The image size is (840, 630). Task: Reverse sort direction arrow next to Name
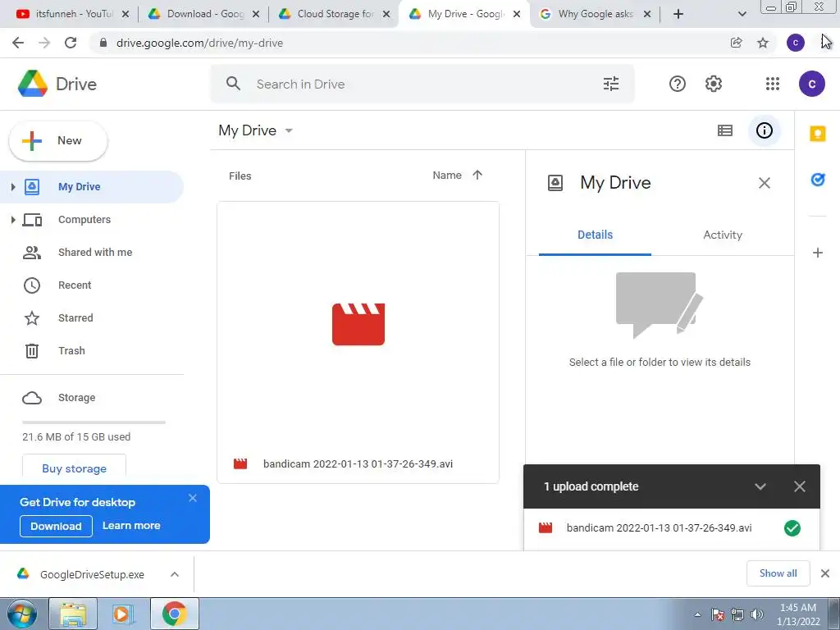[477, 175]
